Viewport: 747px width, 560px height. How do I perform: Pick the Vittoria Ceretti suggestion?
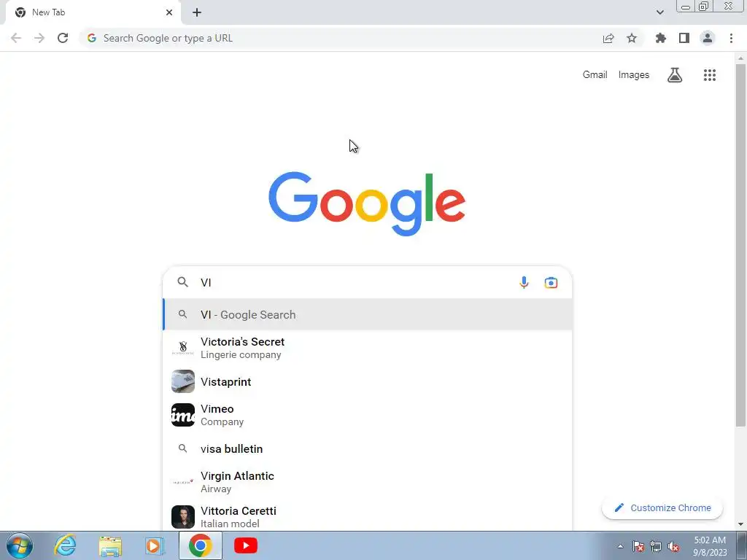coord(368,516)
